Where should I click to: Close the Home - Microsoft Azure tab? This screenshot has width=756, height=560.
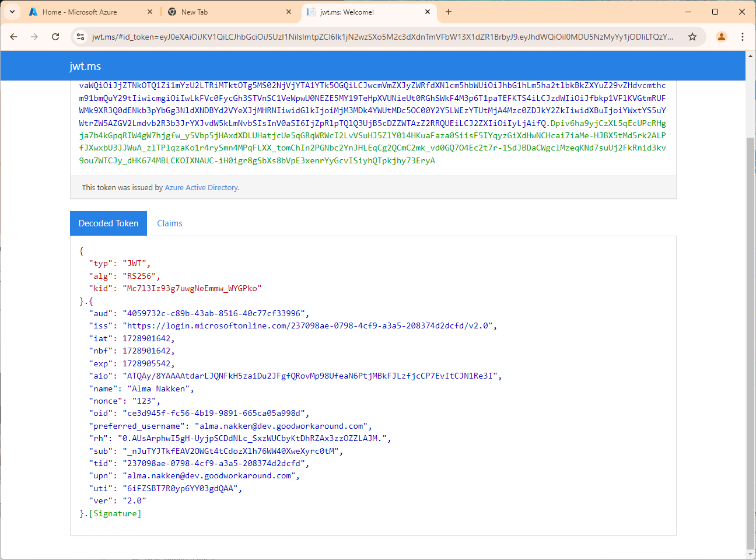click(150, 12)
